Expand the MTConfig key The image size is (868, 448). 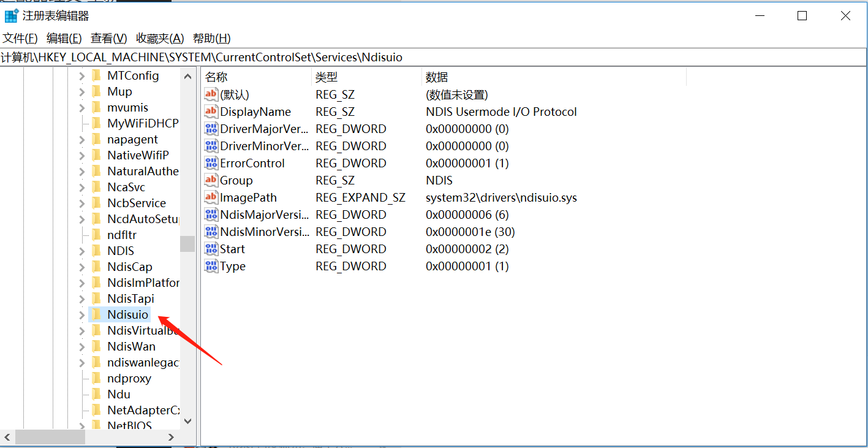(x=81, y=76)
